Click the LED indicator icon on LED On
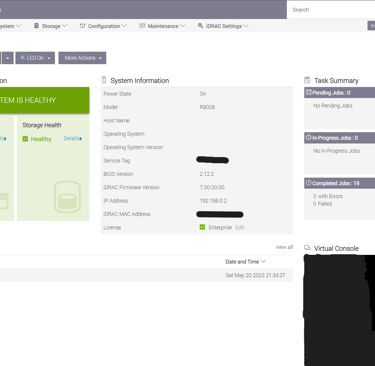This screenshot has height=366, width=375. [x=22, y=58]
